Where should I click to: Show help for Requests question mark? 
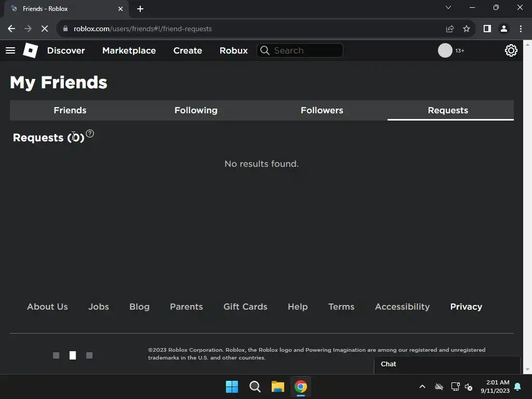[x=90, y=134]
